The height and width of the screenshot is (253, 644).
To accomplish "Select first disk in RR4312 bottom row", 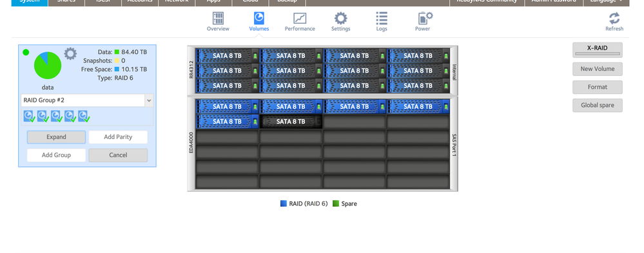I will [x=227, y=86].
